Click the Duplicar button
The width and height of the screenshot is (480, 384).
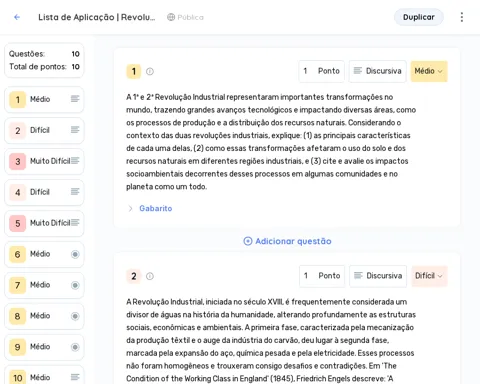[419, 17]
